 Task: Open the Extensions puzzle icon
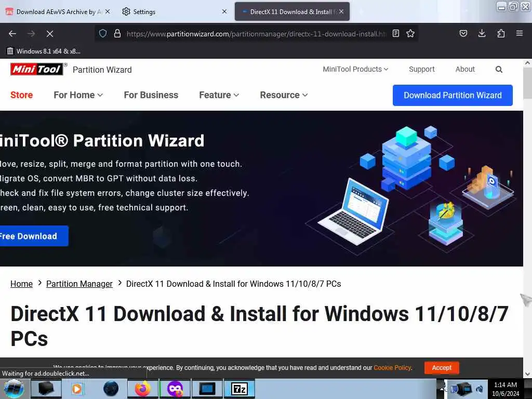point(501,33)
